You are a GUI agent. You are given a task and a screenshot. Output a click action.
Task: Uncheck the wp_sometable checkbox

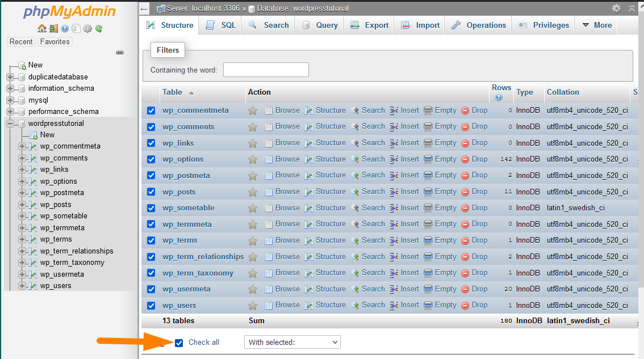[x=151, y=208]
